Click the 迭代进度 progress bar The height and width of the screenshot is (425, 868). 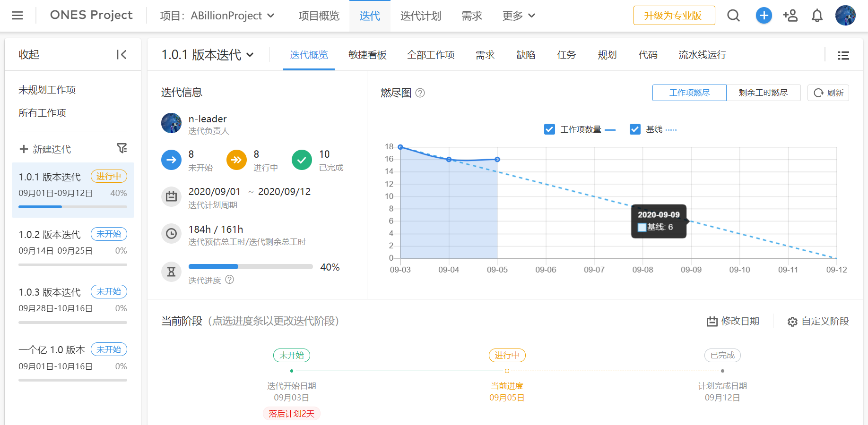click(251, 267)
